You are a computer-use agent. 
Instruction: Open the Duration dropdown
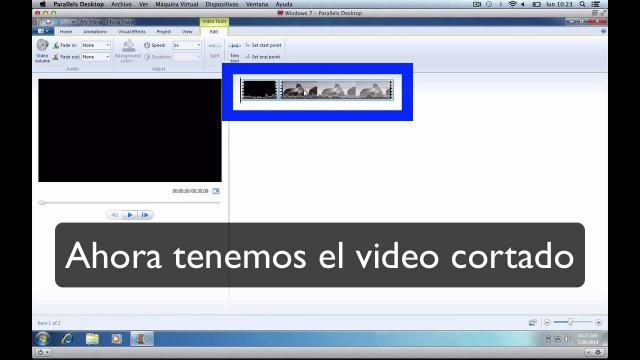(187, 57)
